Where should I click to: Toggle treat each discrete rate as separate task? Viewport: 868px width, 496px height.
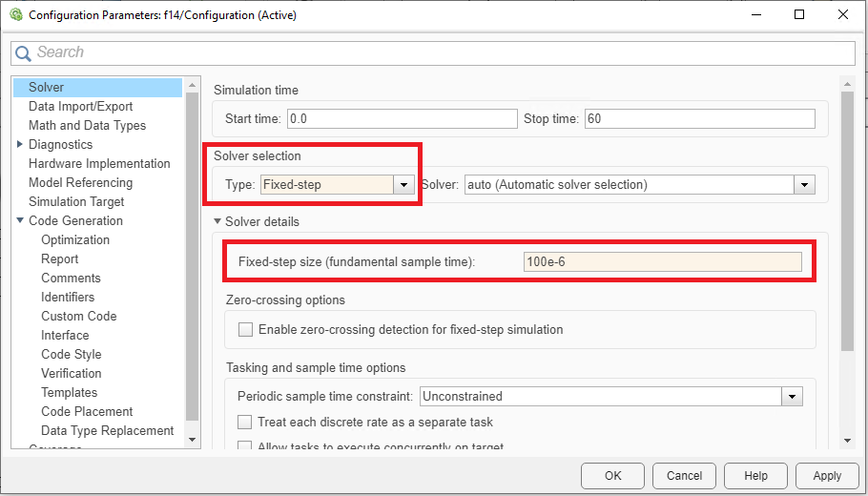pyautogui.click(x=246, y=422)
